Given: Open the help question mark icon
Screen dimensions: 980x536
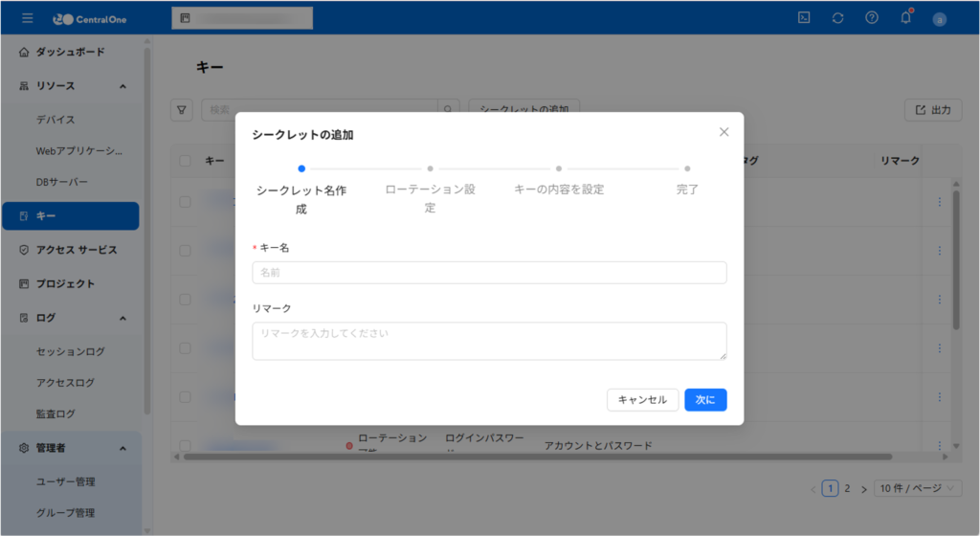Looking at the screenshot, I should tap(871, 18).
